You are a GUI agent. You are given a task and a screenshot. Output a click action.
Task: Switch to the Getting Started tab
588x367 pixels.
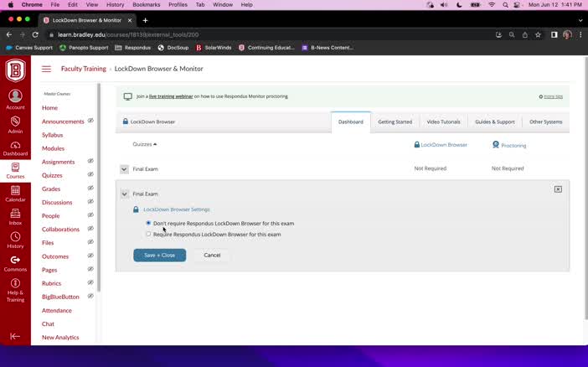pos(395,121)
